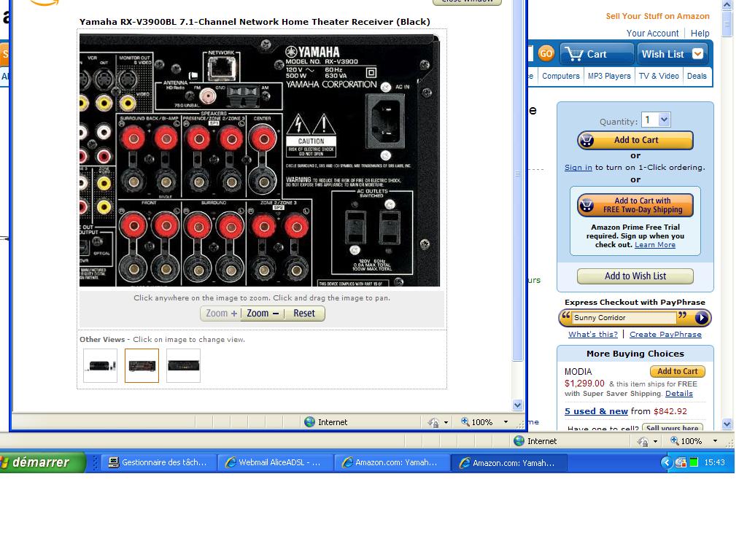The image size is (747, 560).
Task: Open the Amazon Prime Learn More link
Action: pos(654,245)
